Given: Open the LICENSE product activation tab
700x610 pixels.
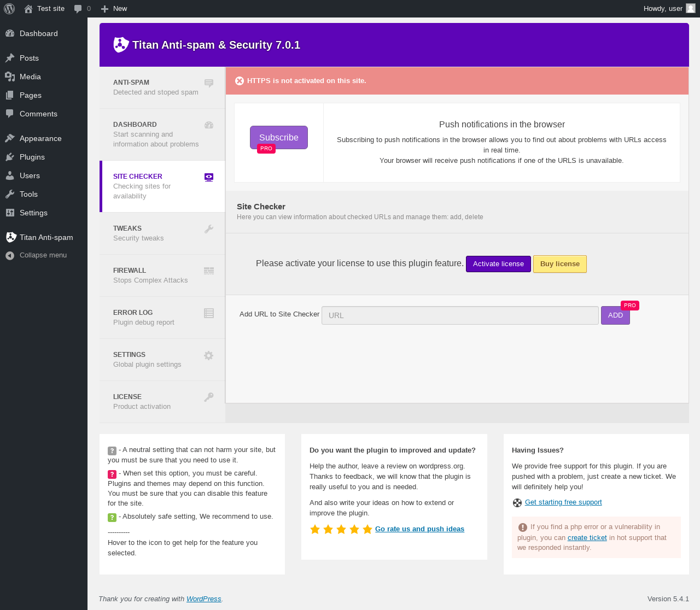Looking at the screenshot, I should pyautogui.click(x=162, y=402).
